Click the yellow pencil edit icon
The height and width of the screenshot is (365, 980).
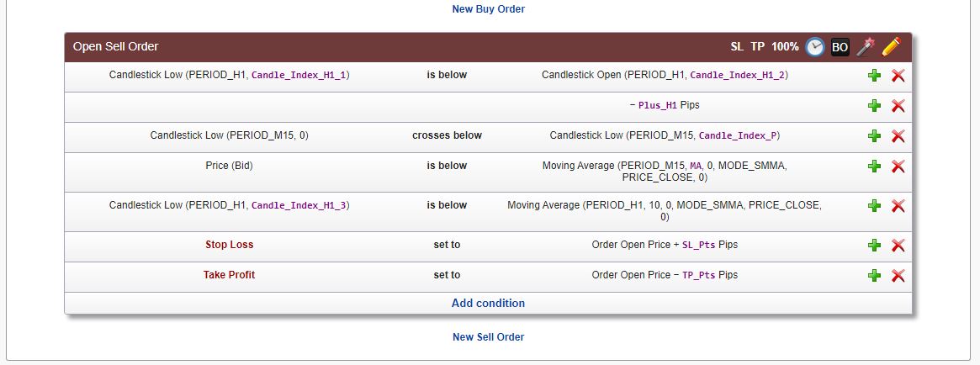[891, 47]
